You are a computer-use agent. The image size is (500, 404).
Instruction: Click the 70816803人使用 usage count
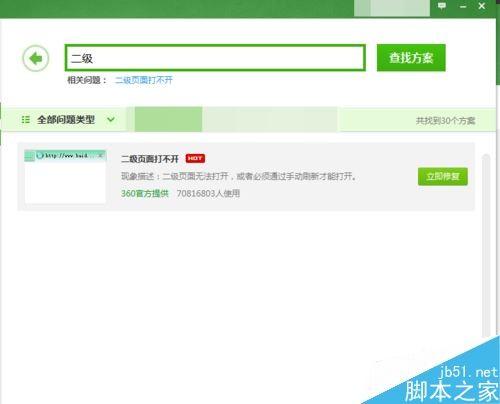pyautogui.click(x=208, y=193)
